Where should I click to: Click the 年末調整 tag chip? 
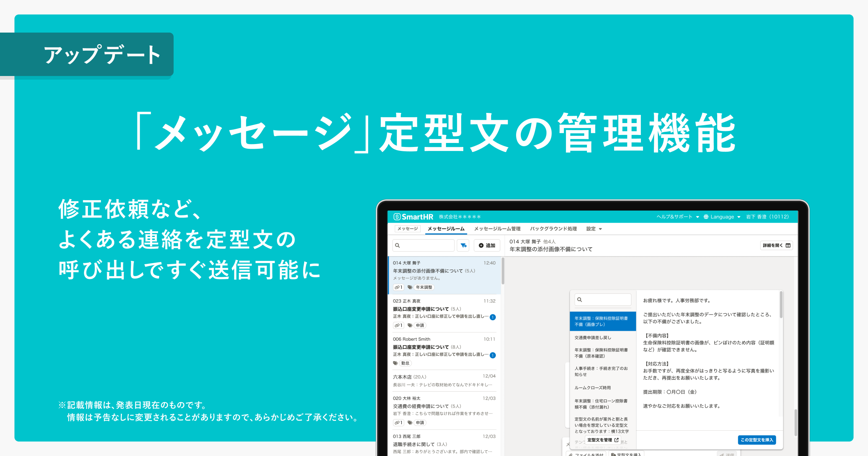(x=424, y=287)
